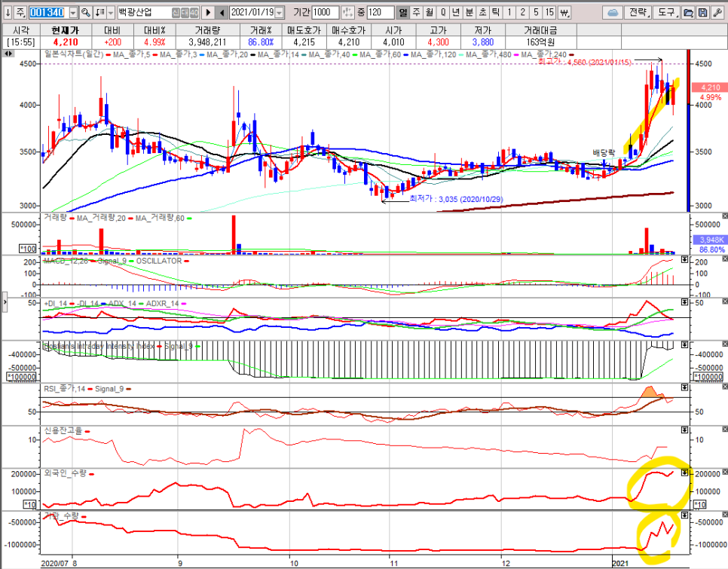Click the save floppy disk icon

(x=703, y=13)
